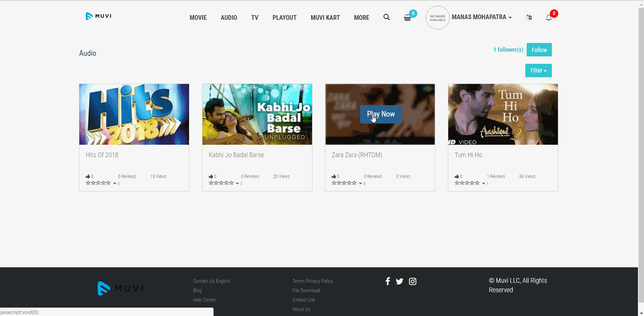Expand rating arrow on Tum Hi Ho

tap(484, 184)
